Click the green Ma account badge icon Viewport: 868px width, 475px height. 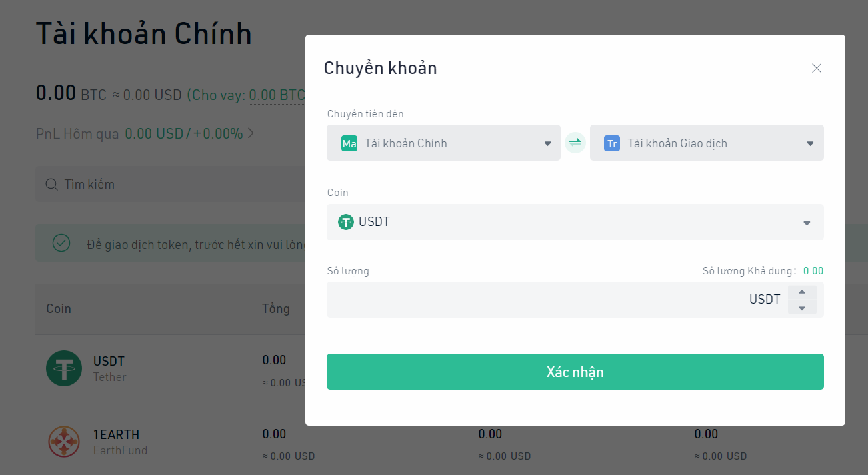349,143
